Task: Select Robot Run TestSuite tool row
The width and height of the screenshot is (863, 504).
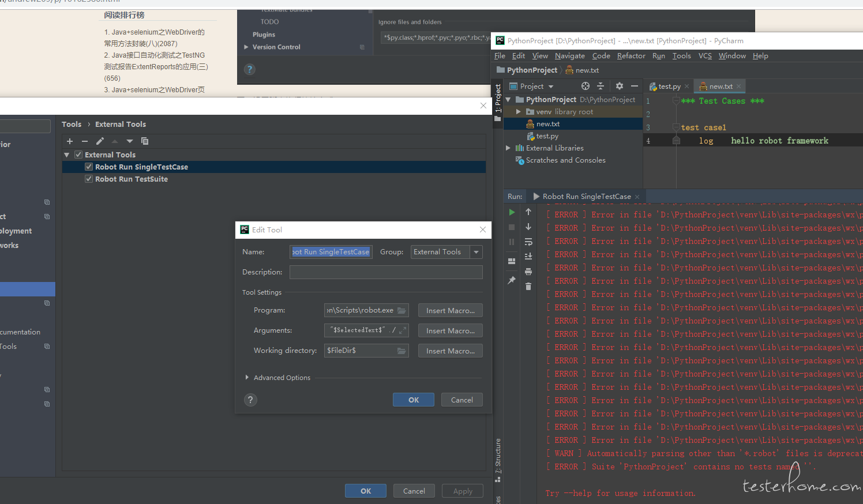Action: [x=273, y=179]
